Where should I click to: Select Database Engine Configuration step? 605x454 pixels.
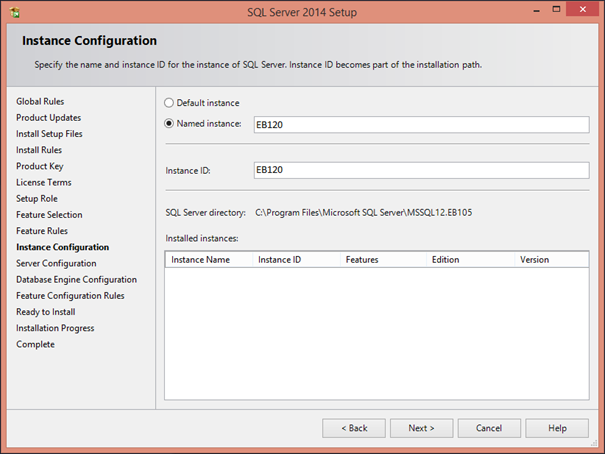76,280
